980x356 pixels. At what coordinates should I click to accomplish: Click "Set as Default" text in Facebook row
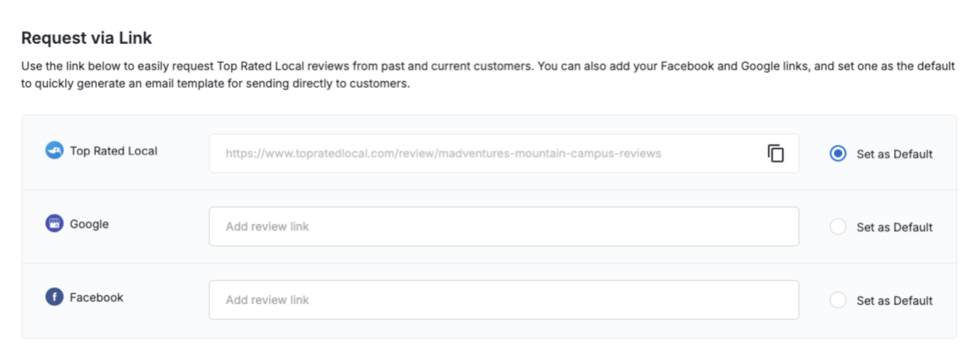coord(894,301)
